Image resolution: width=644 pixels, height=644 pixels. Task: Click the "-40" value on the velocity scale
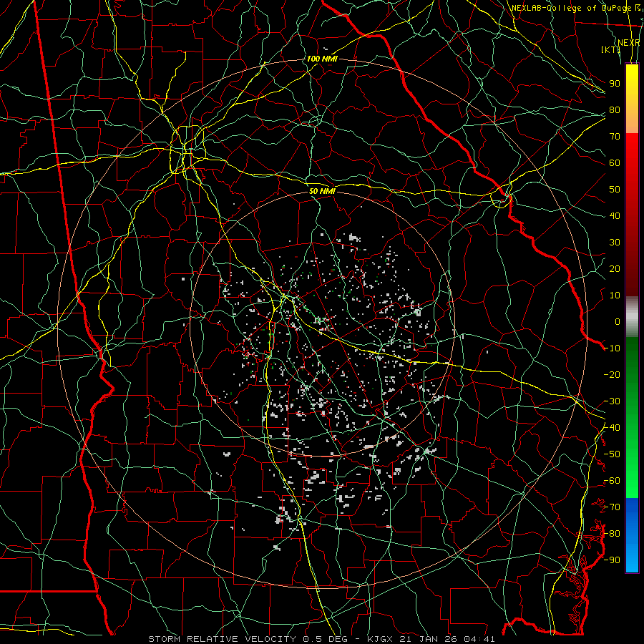tap(612, 428)
